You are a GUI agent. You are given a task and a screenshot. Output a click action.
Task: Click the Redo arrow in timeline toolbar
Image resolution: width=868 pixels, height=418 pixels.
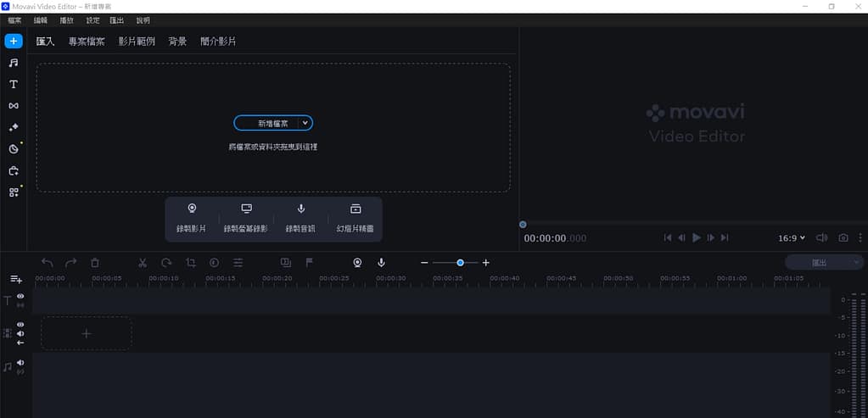[71, 263]
